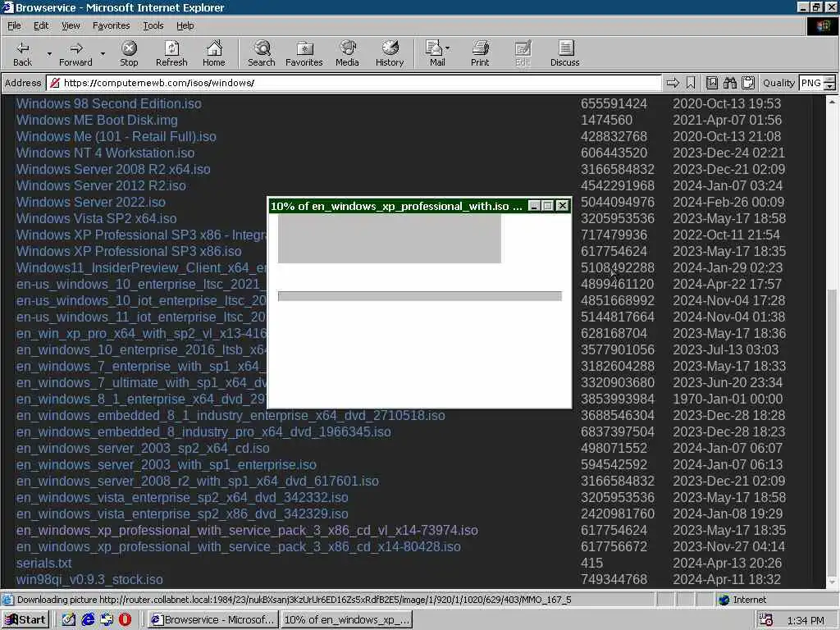Open Windows Server 2022.iso link

click(90, 202)
